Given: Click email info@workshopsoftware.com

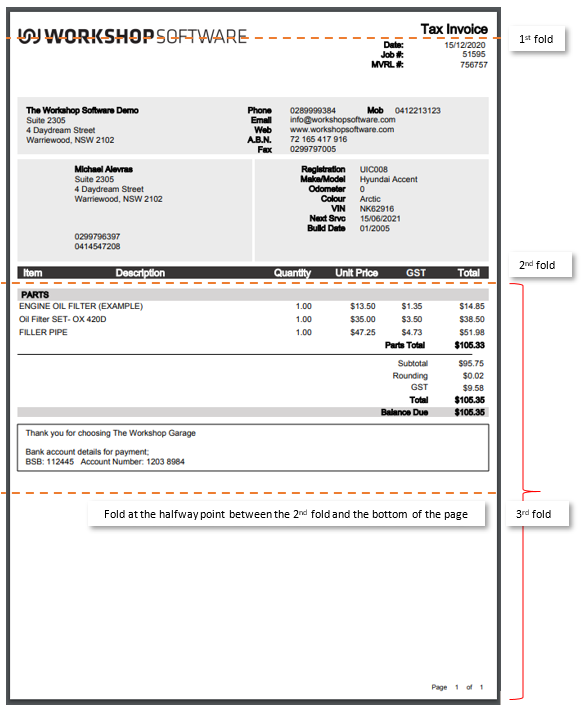Looking at the screenshot, I should coord(342,120).
